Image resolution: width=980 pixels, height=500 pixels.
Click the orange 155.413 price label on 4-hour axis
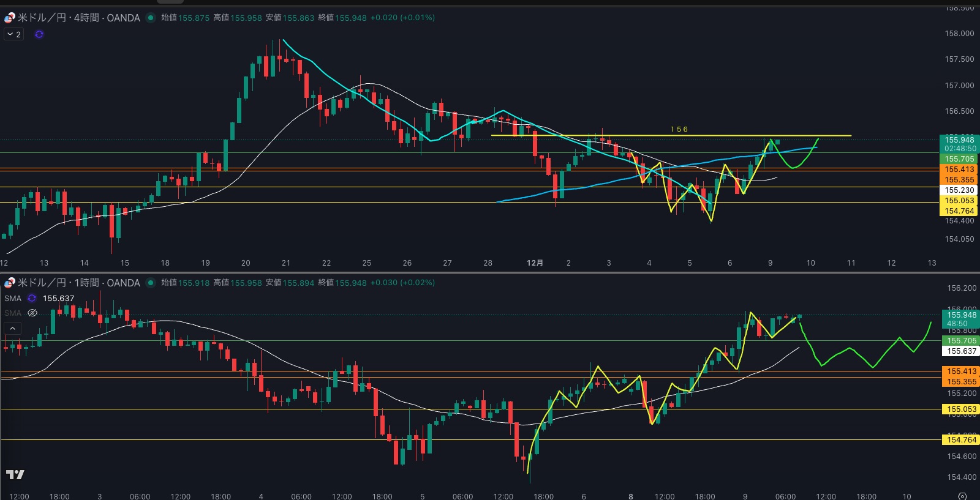pos(959,170)
